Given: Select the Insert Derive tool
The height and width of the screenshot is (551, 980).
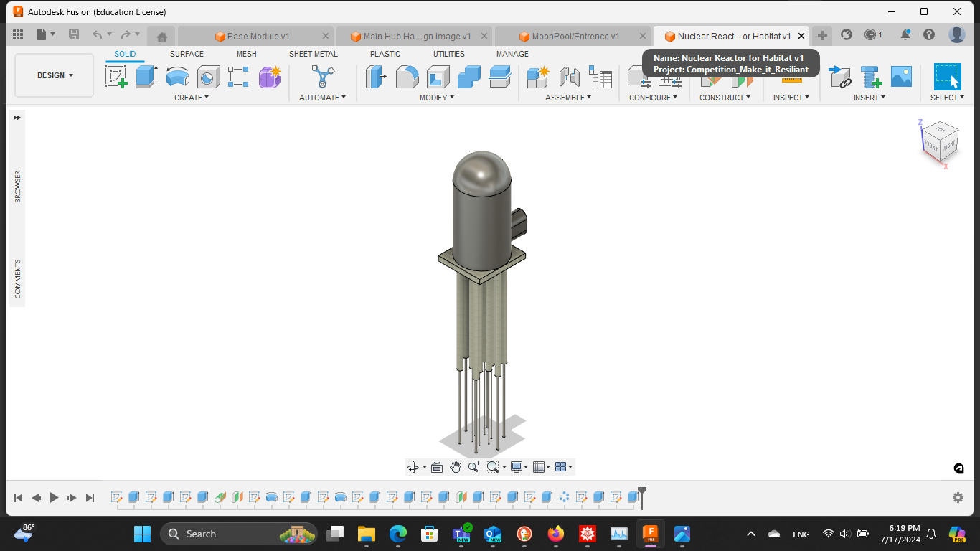Looking at the screenshot, I should [x=839, y=76].
